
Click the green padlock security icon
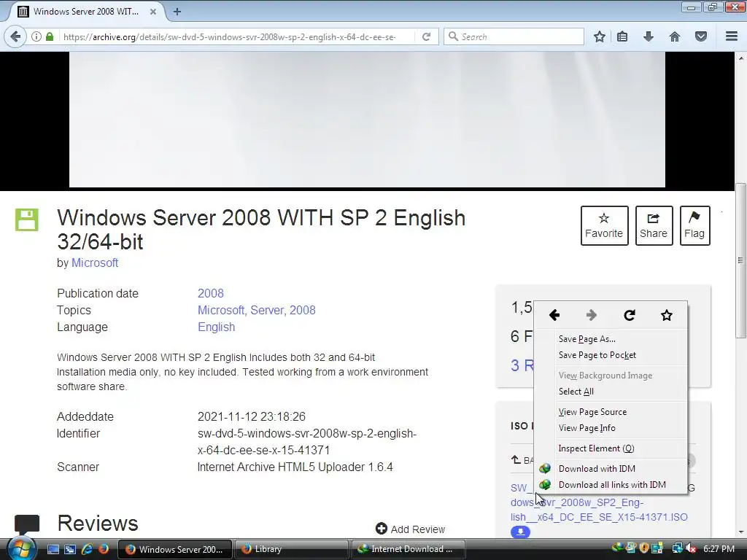pos(50,36)
